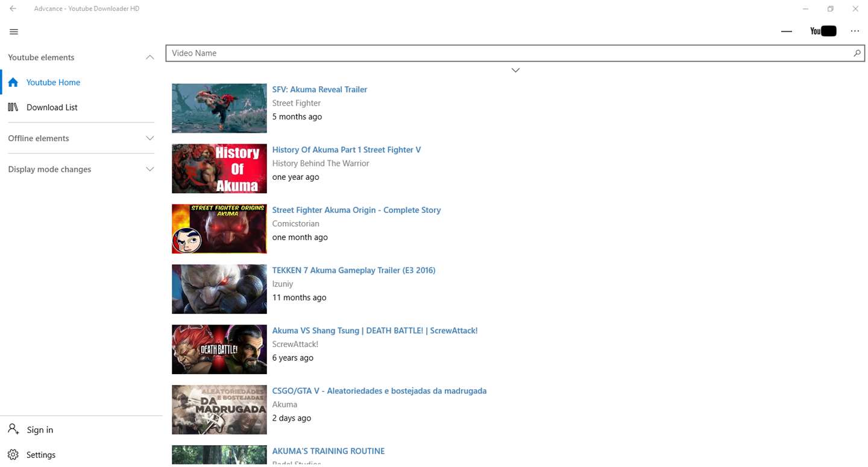Click the Video Name search field
Viewport: 868px width, 467px height.
pyautogui.click(x=515, y=53)
